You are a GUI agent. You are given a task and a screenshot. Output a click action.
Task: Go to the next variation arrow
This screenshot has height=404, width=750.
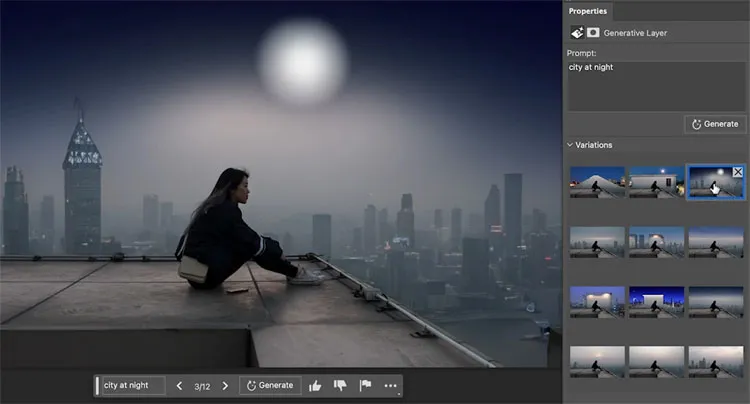(x=225, y=385)
